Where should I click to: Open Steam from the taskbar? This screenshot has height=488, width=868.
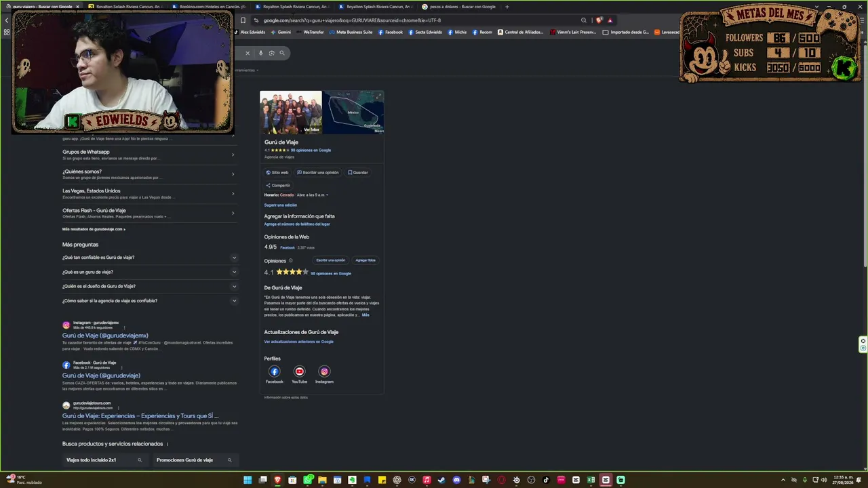(x=441, y=480)
